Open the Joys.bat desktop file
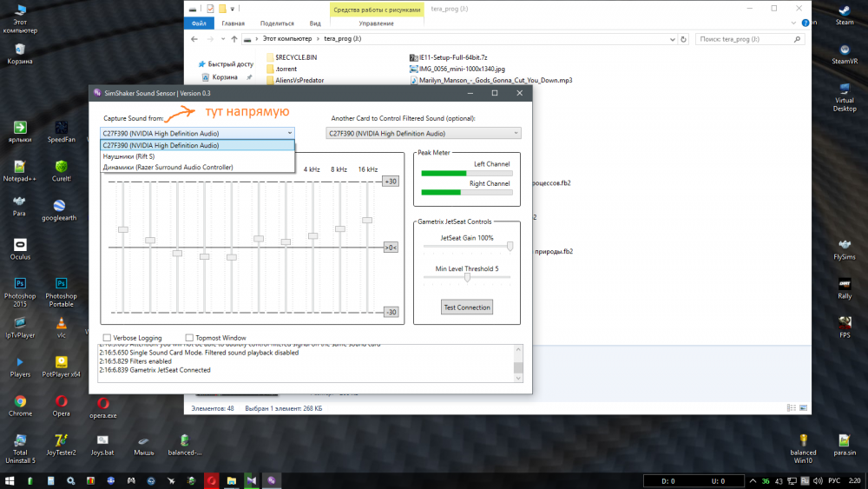 coord(102,445)
